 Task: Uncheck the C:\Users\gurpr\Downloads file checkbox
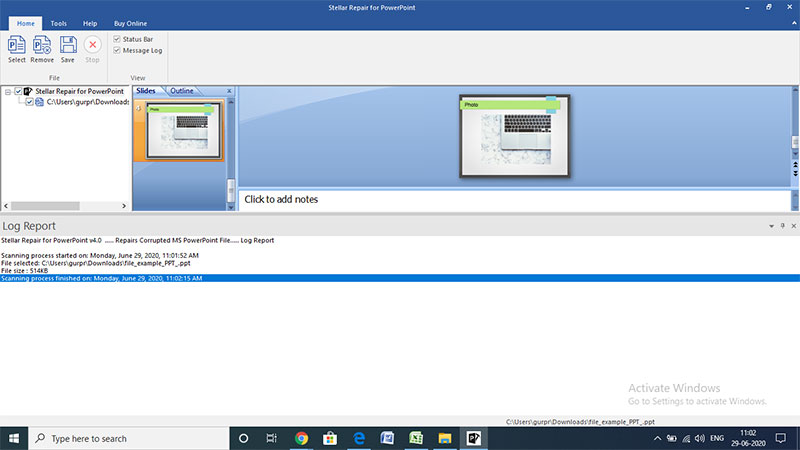(x=30, y=102)
